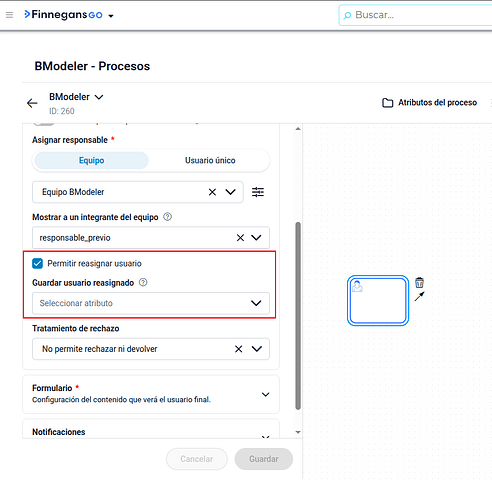The width and height of the screenshot is (492, 500).
Task: Open Atributos del proceso
Action: (429, 103)
